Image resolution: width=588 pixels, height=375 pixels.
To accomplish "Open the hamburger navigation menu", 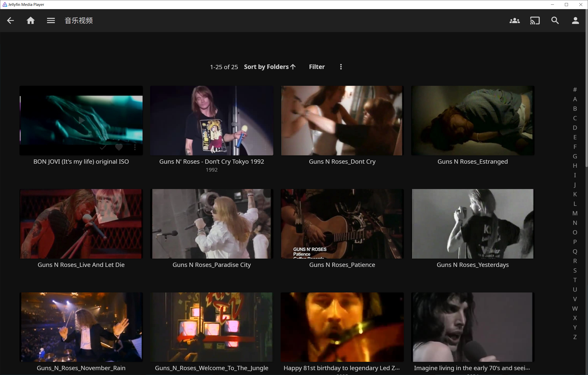I will 51,20.
